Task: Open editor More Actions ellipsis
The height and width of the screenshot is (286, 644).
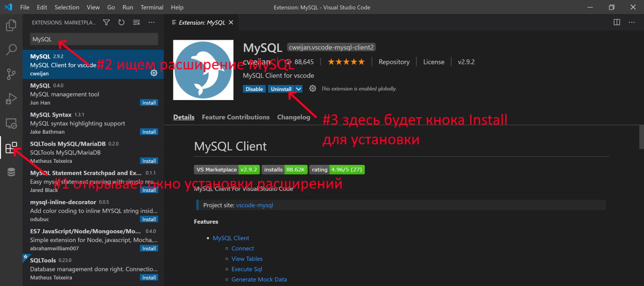Action: coord(632,22)
